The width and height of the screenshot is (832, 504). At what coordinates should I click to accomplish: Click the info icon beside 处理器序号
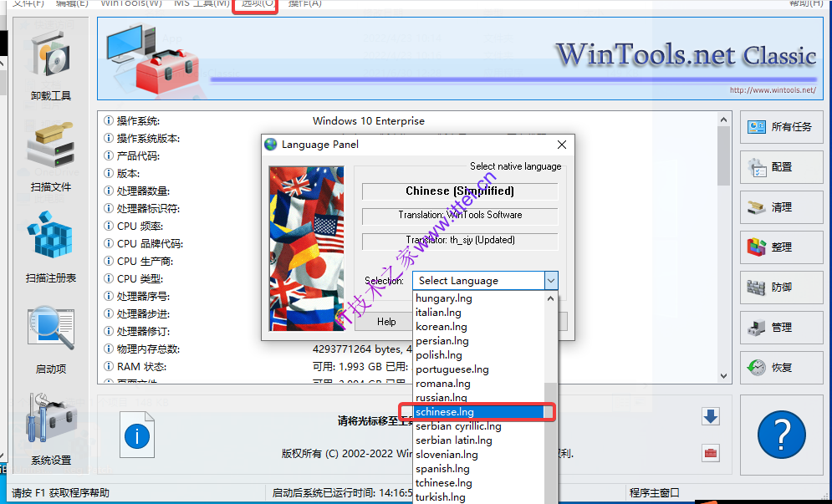(x=109, y=296)
